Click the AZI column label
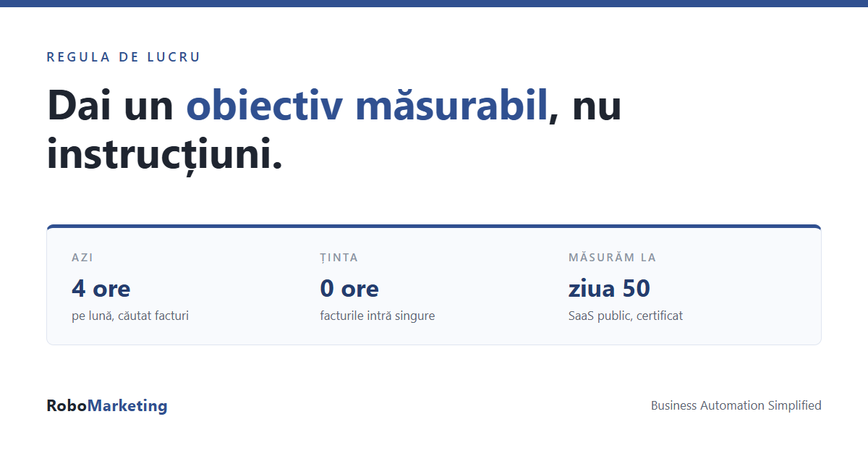868x456 pixels. click(x=82, y=258)
